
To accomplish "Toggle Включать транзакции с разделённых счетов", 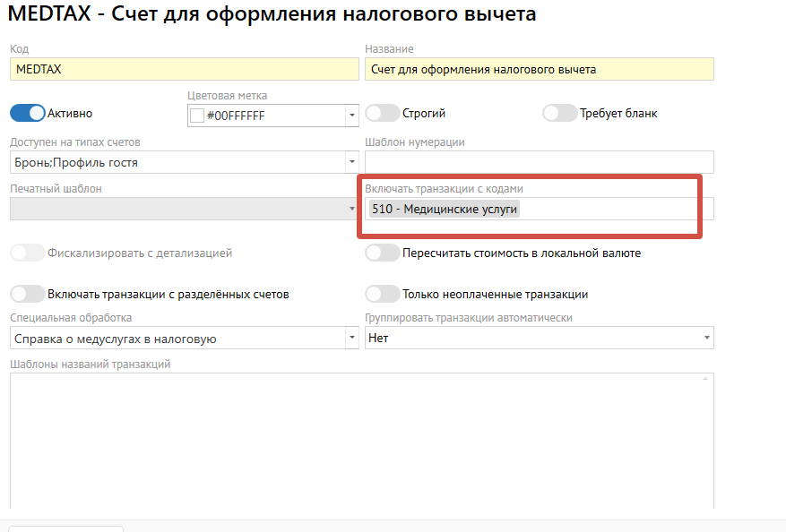I will [27, 294].
